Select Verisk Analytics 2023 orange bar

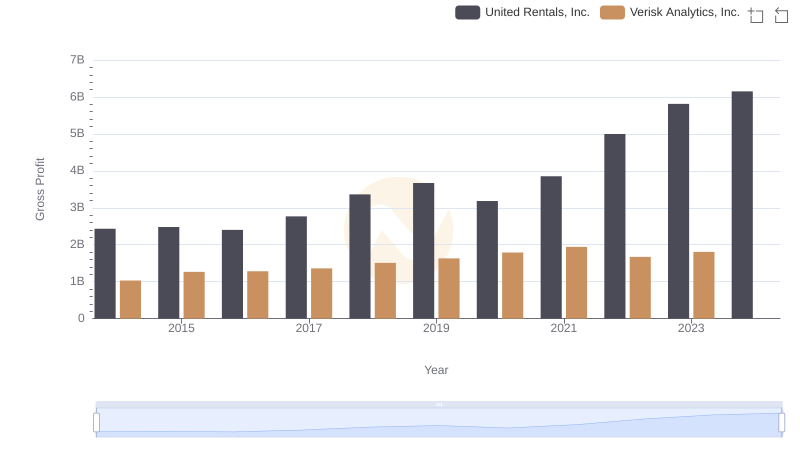tap(704, 286)
